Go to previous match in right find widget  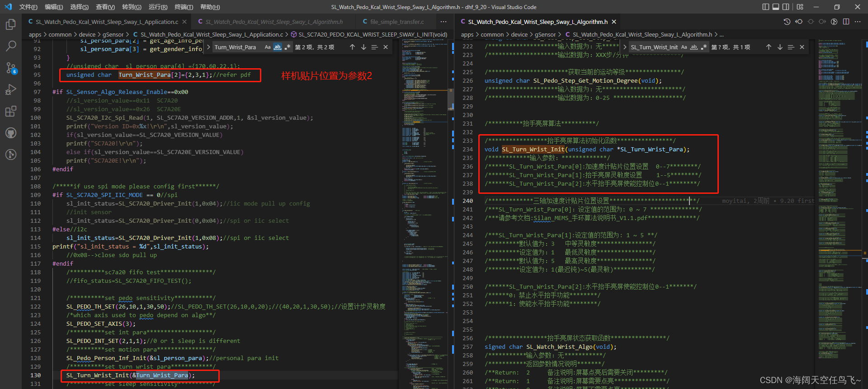pyautogui.click(x=769, y=47)
